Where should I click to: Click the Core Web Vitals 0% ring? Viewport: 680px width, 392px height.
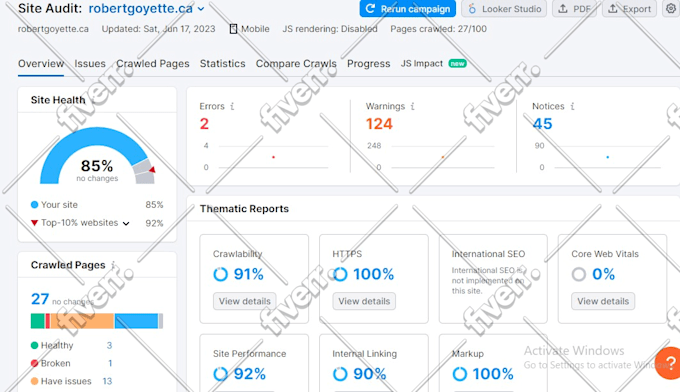[579, 274]
